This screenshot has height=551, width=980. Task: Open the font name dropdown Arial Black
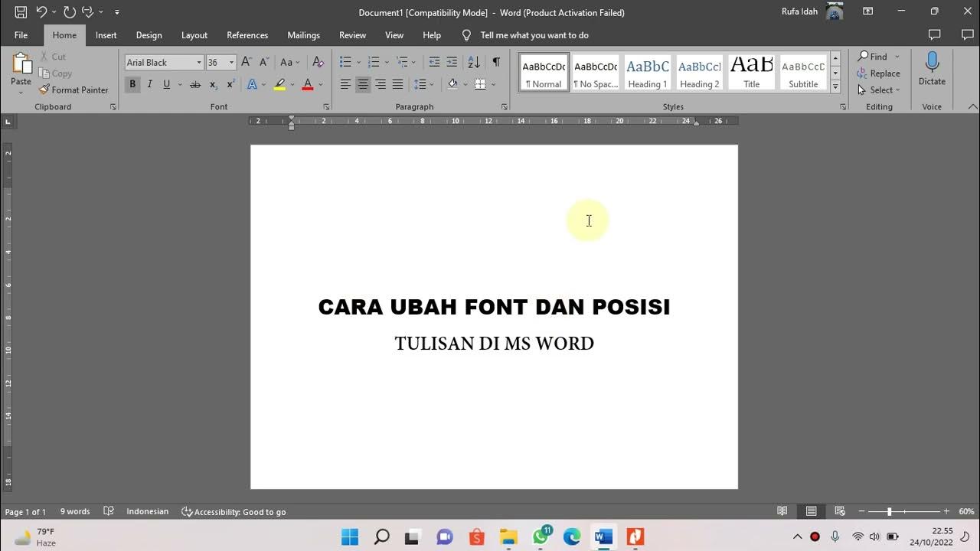199,63
